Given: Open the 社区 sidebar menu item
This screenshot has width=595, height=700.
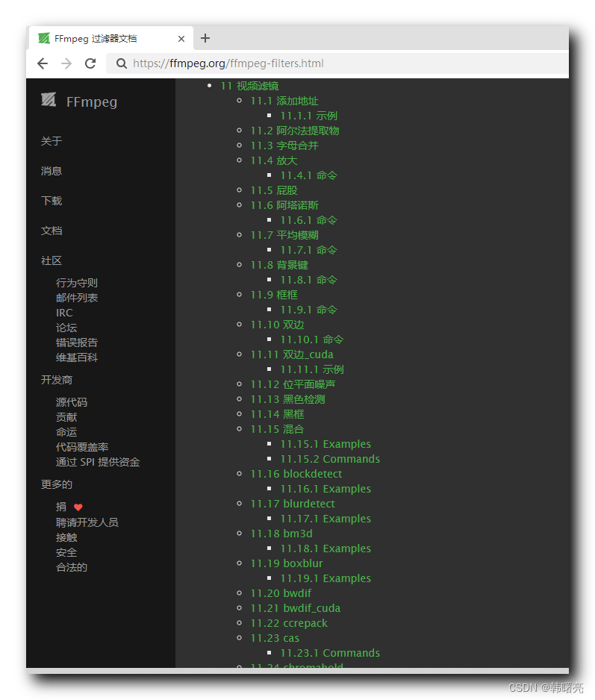Looking at the screenshot, I should point(52,260).
